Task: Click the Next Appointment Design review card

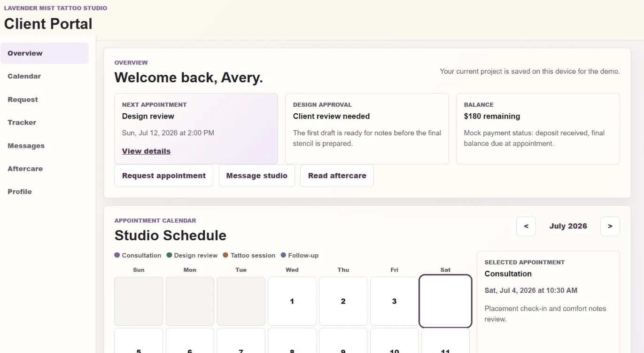Action: pyautogui.click(x=196, y=129)
